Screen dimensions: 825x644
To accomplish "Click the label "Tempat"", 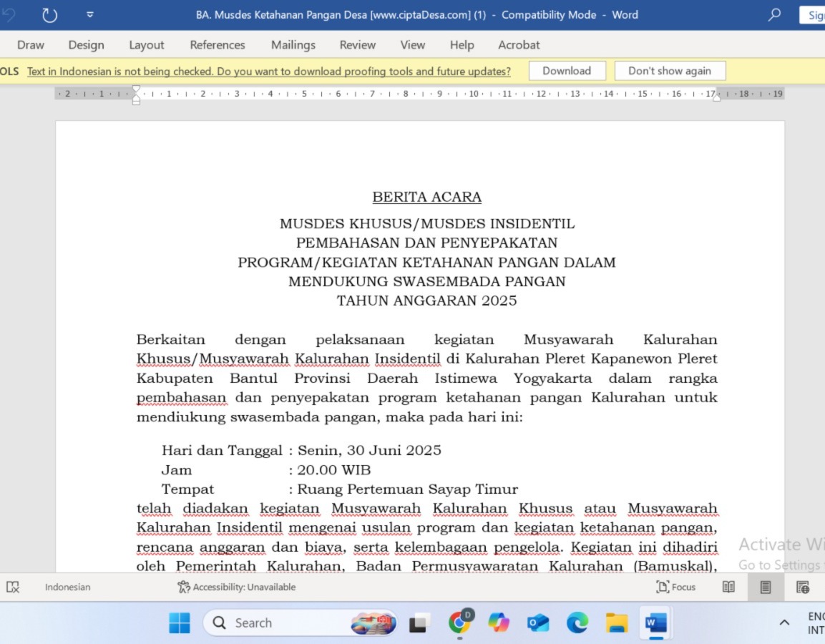I will pos(188,489).
